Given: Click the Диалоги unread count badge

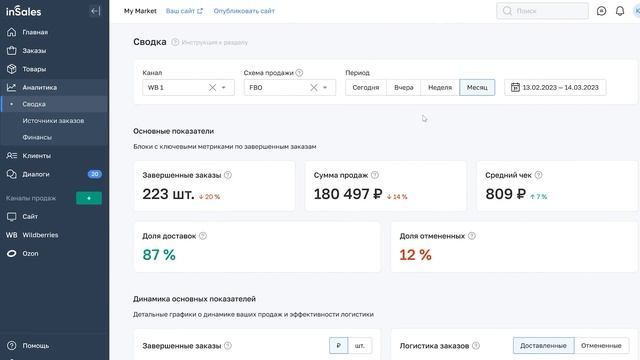Looking at the screenshot, I should tap(95, 174).
